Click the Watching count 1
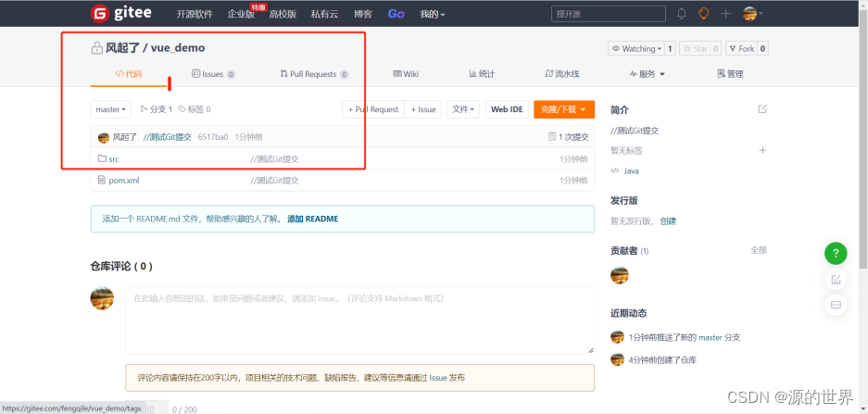This screenshot has width=868, height=414. [x=670, y=49]
